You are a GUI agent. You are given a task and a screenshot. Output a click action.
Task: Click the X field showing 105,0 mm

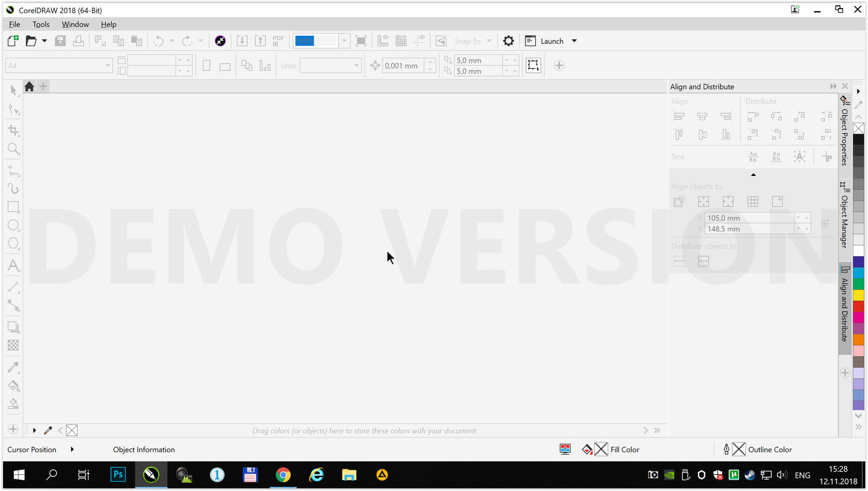[x=750, y=218]
